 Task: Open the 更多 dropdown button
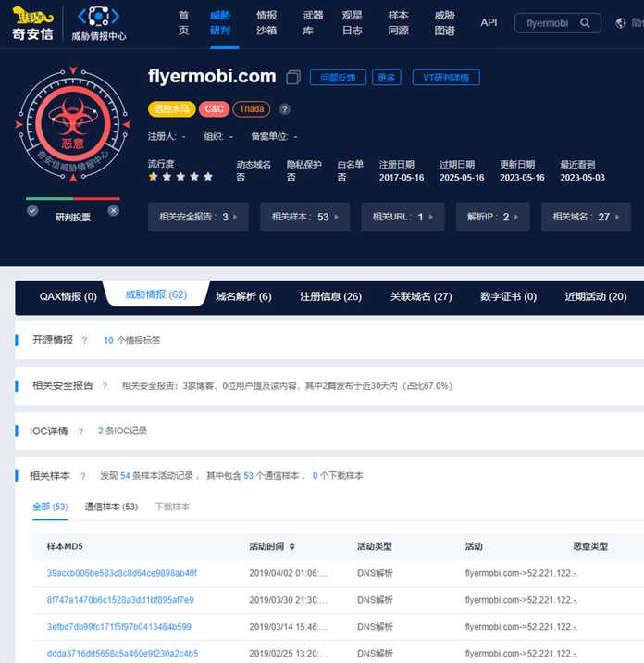[x=386, y=78]
